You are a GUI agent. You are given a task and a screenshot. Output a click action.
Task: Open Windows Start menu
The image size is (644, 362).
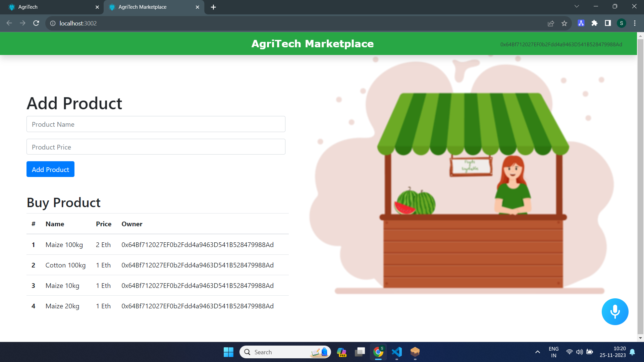pos(228,352)
